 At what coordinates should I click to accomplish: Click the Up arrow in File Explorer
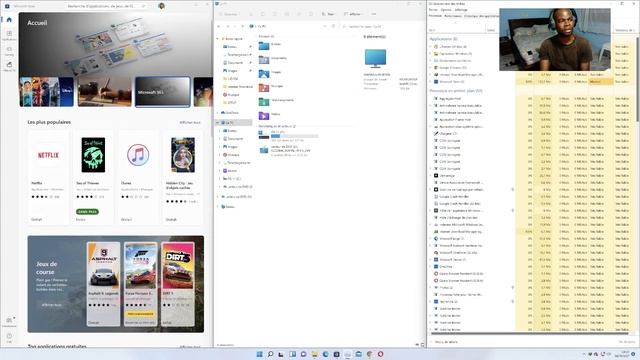pos(242,27)
